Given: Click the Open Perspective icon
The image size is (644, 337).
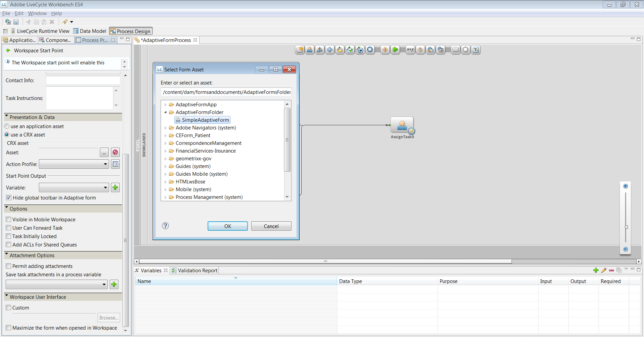Looking at the screenshot, I should (x=5, y=31).
